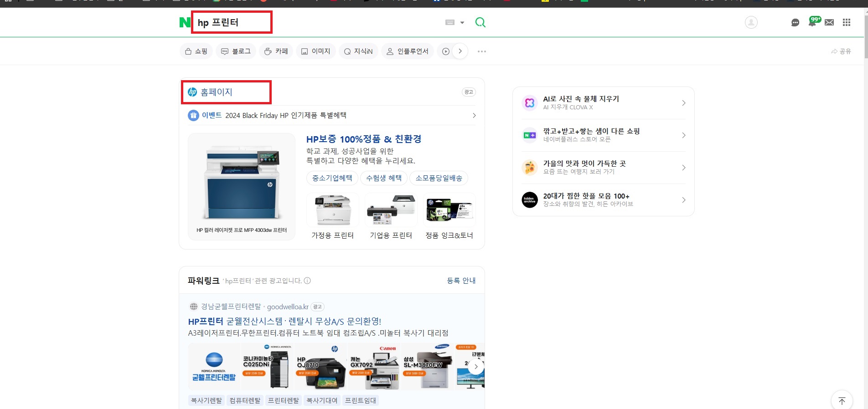Show more tabs with right arrow
Screen dimensions: 868x409
point(460,51)
